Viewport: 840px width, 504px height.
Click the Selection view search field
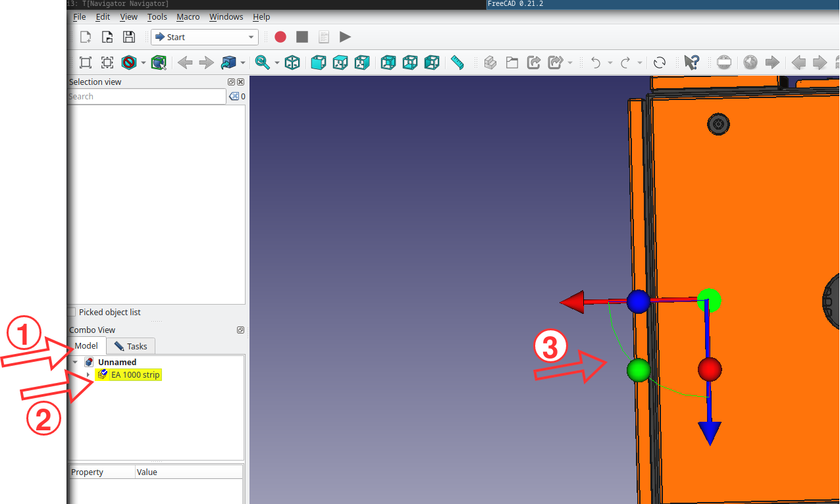click(x=147, y=97)
